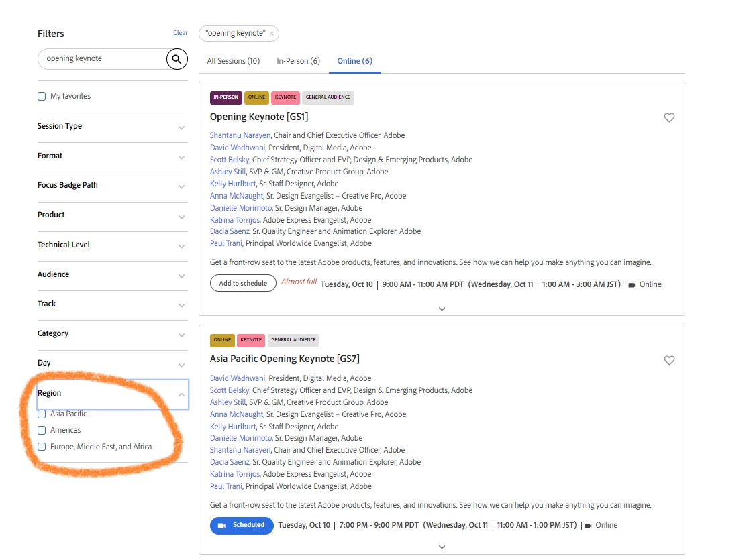751x560 pixels.
Task: Expand the Focus Badge Path filter
Action: coord(113,186)
